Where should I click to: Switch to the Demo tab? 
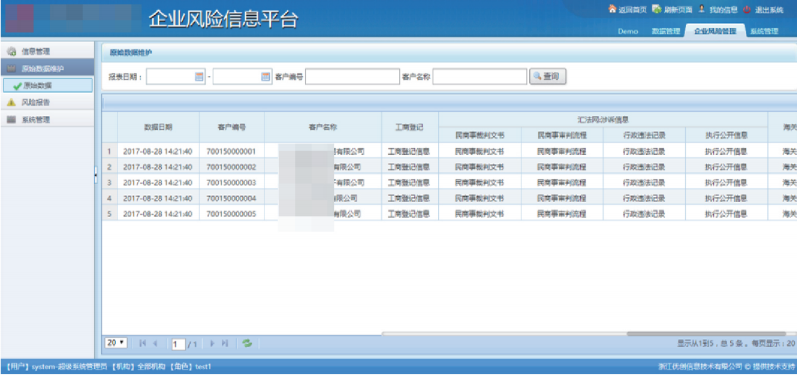[x=628, y=31]
